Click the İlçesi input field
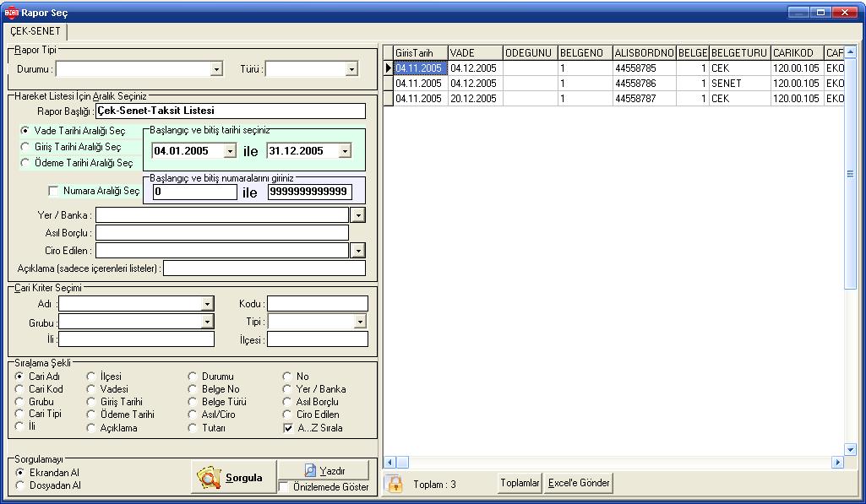 point(318,339)
